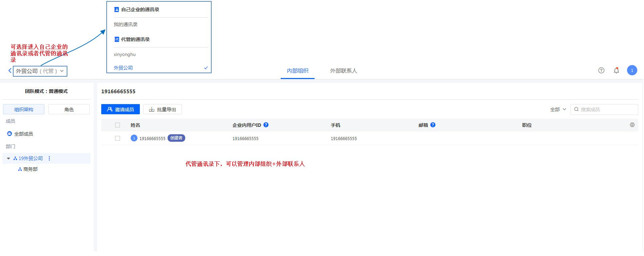The width and height of the screenshot is (644, 256).
Task: Check the box for member 19166665555
Action: pos(117,138)
